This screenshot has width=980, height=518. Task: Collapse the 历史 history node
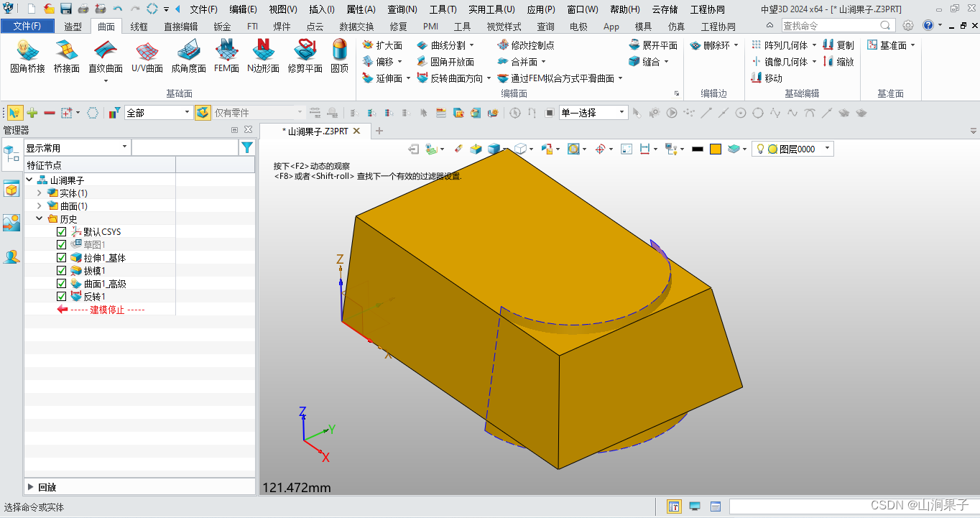click(x=40, y=219)
